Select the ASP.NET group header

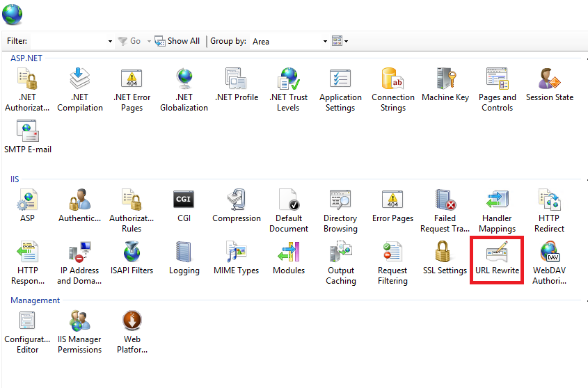(26, 58)
